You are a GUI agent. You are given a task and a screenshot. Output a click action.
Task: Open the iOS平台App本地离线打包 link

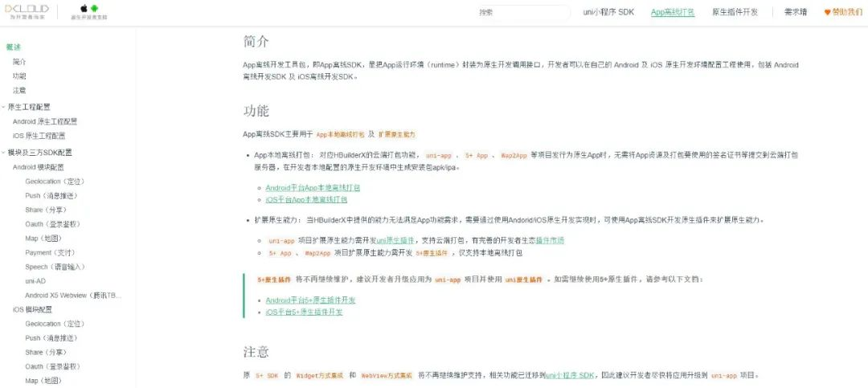[306, 200]
